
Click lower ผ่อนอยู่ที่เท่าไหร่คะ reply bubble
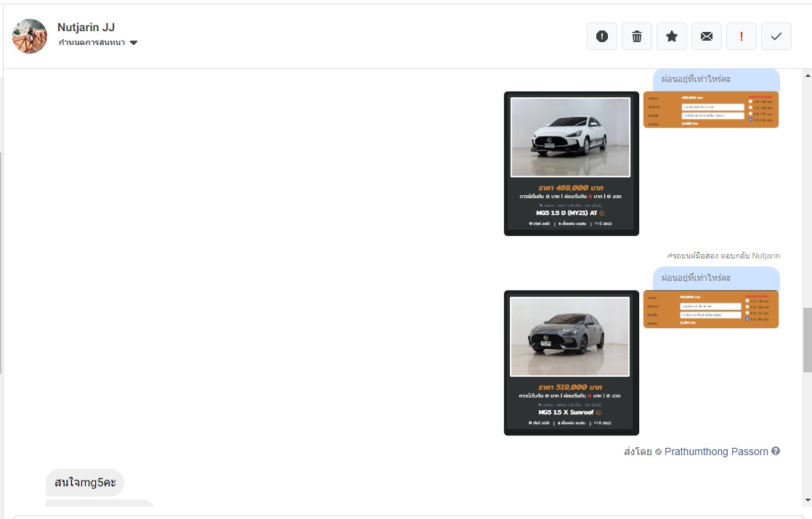click(716, 279)
